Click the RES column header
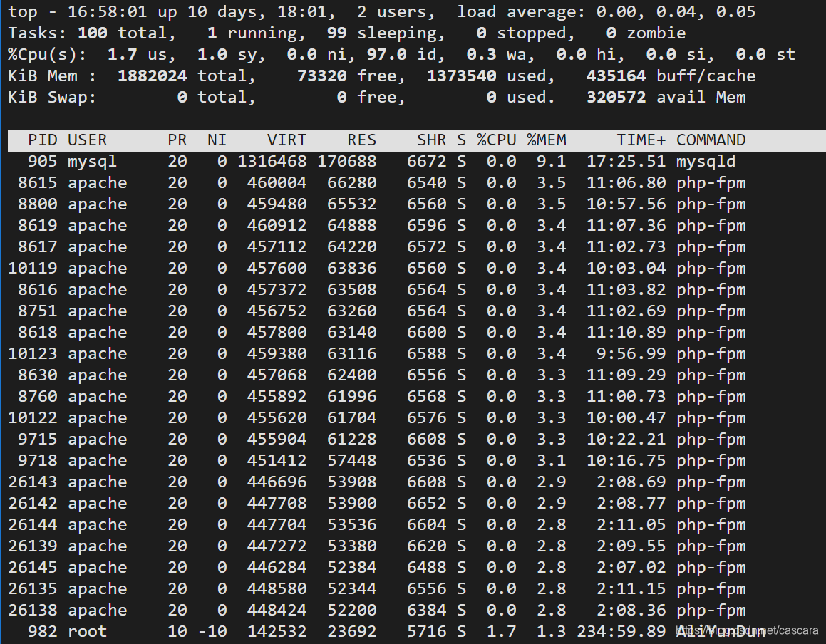 click(362, 140)
